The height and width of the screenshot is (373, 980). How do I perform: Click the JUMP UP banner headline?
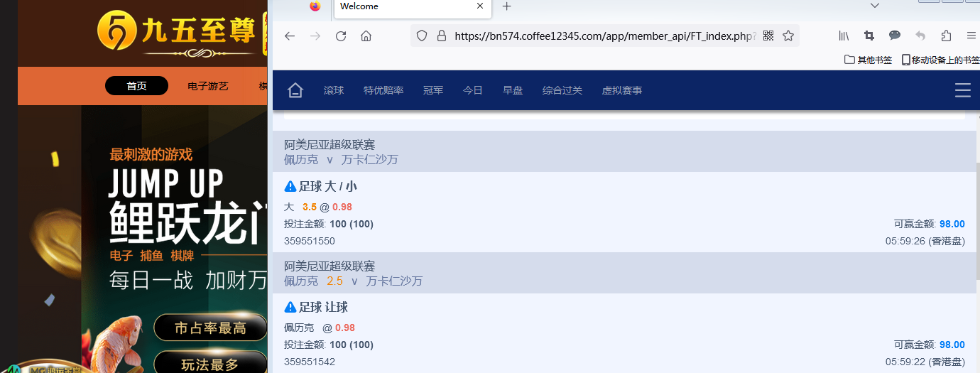(166, 183)
